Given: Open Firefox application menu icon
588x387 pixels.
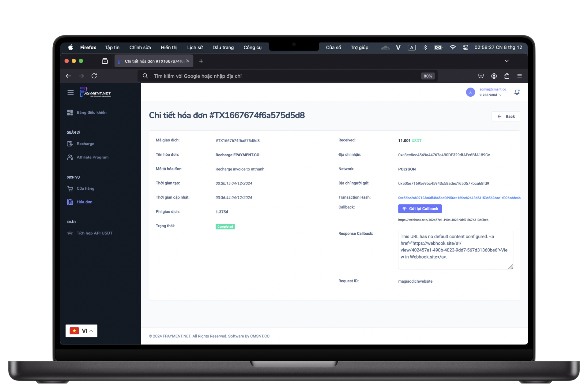Looking at the screenshot, I should click(x=519, y=76).
